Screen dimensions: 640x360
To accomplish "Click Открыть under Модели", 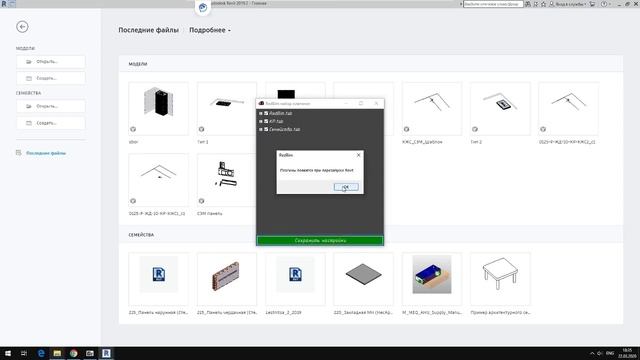I will [x=51, y=62].
